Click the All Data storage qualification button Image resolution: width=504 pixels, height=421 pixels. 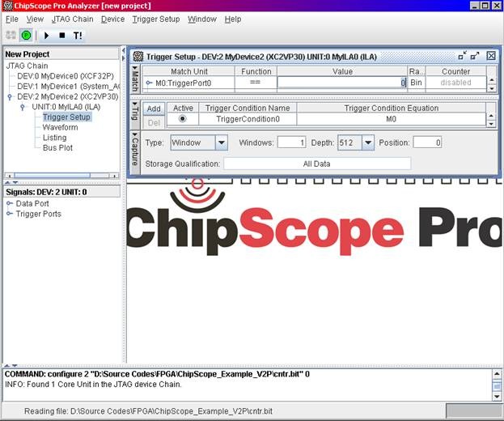point(317,164)
